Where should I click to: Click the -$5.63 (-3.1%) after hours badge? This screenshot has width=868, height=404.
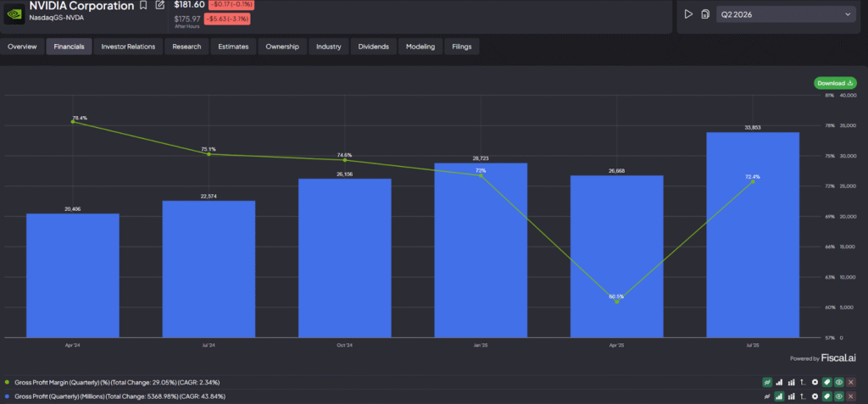coord(227,19)
